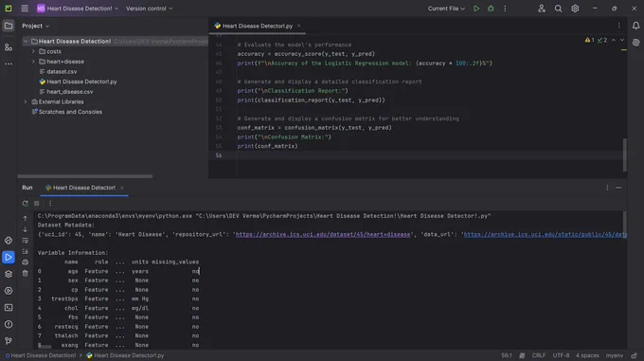Clear all console output trash icon

tap(25, 273)
